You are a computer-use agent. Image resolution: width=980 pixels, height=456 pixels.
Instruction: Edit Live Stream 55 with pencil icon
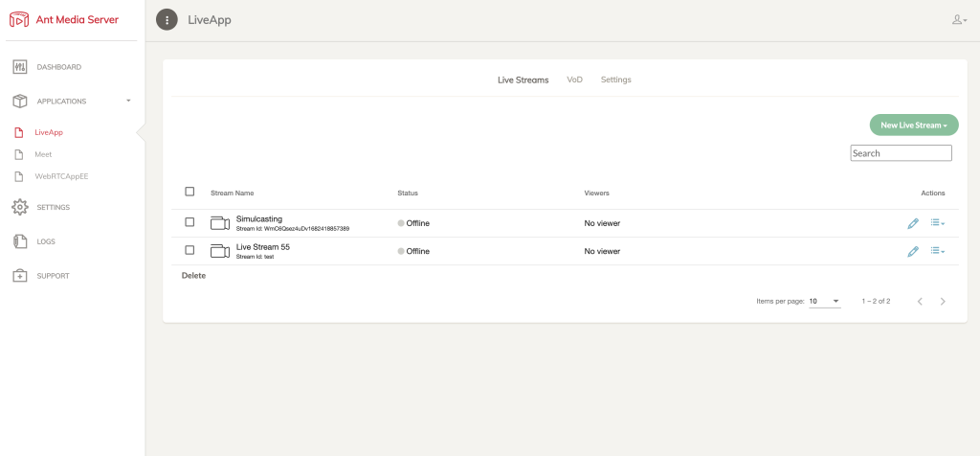pos(913,251)
